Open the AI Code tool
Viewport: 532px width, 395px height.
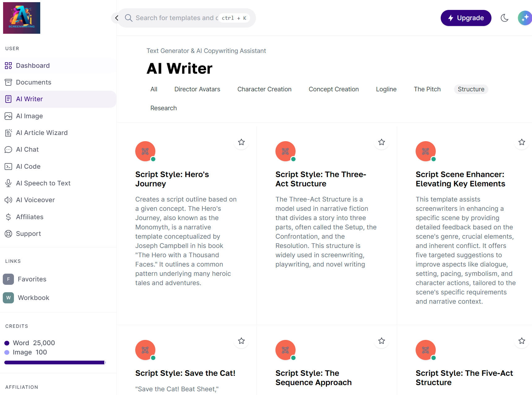click(x=28, y=166)
